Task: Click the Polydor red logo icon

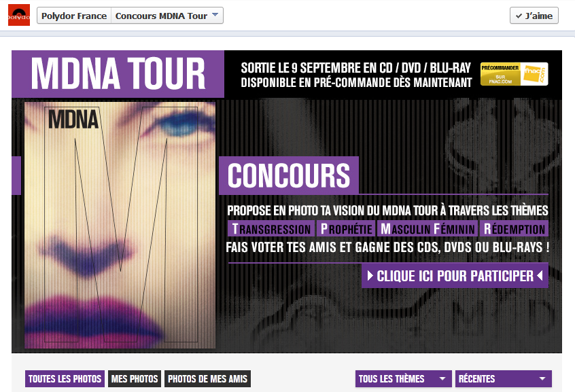Action: [19, 15]
